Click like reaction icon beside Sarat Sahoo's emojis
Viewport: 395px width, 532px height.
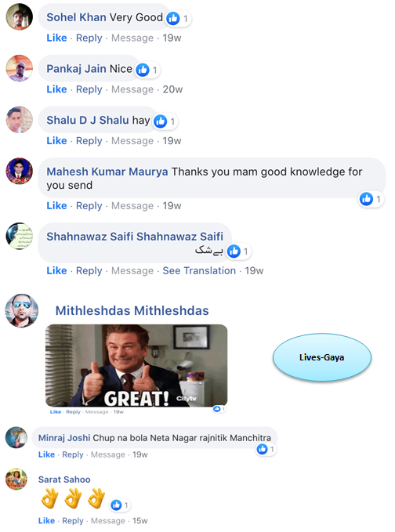point(116,505)
